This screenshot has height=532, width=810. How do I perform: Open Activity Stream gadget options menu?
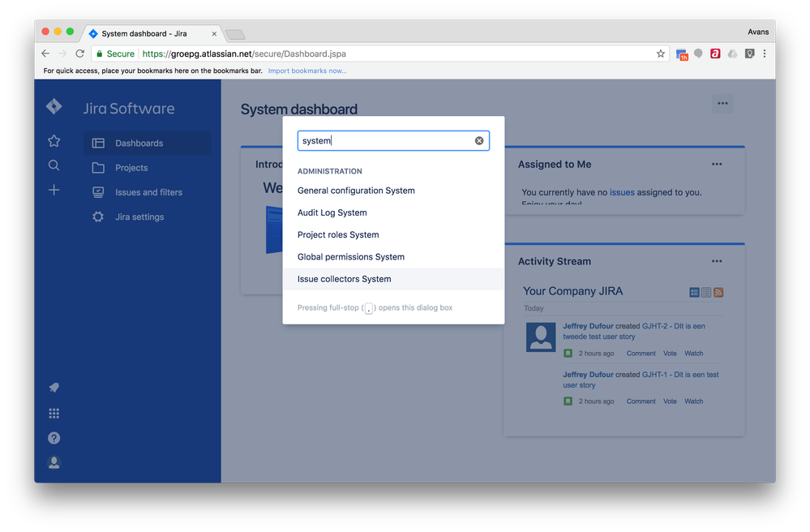point(717,261)
